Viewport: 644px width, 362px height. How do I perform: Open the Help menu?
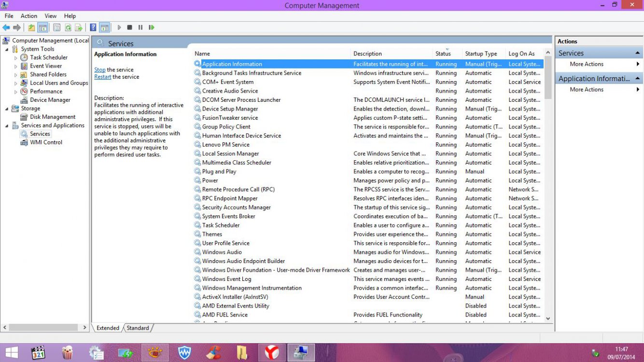[70, 16]
